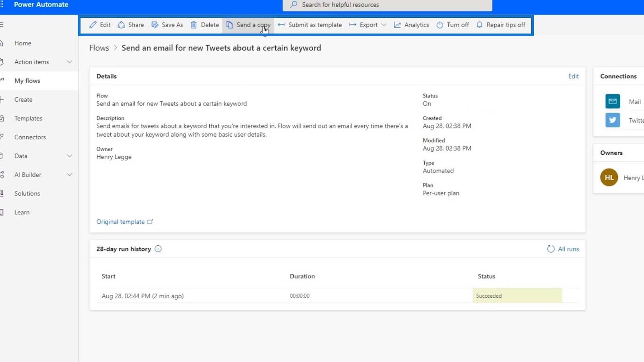Viewport: 644px width, 362px height.
Task: Expand the Export dropdown arrow
Action: point(384,25)
